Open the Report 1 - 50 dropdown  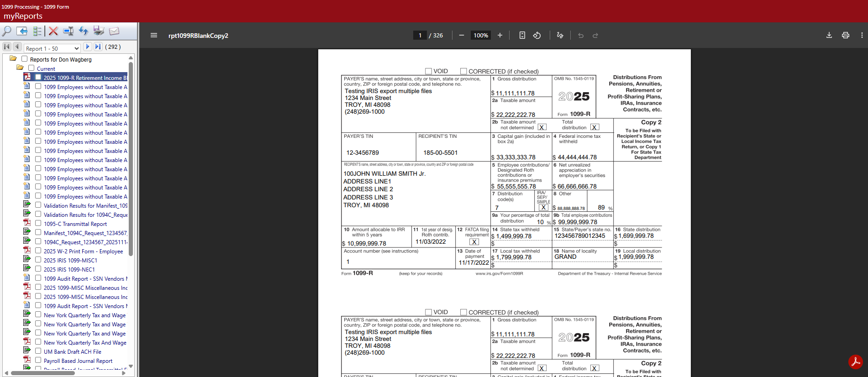point(53,48)
